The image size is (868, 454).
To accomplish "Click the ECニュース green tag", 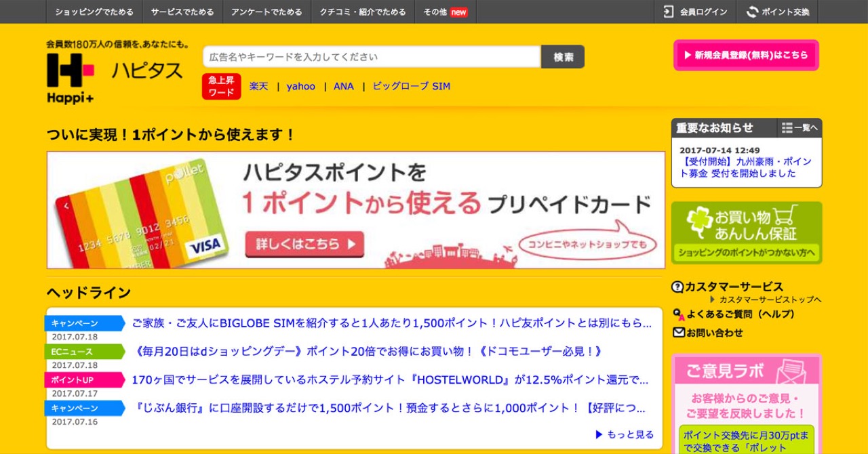I will (85, 352).
